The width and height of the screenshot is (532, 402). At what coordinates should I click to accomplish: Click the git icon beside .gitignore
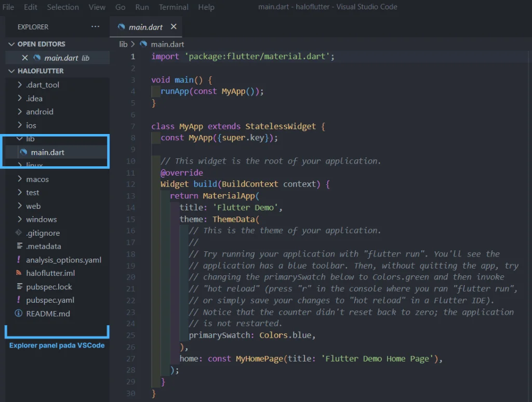19,232
